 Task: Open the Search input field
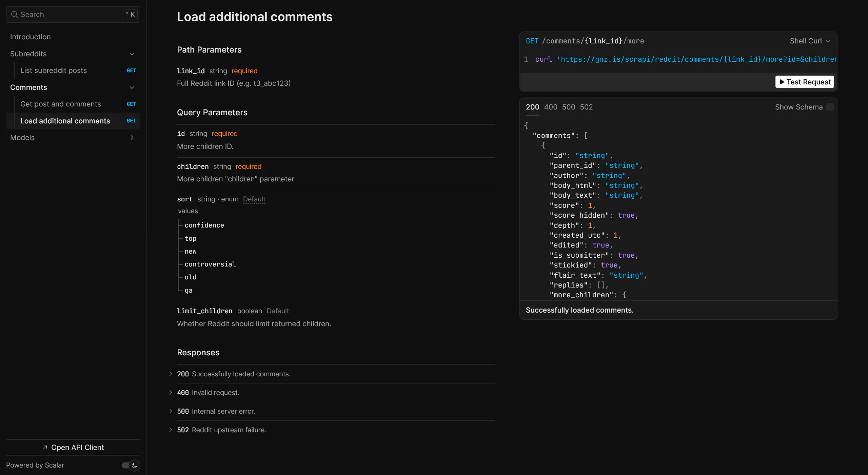[73, 15]
